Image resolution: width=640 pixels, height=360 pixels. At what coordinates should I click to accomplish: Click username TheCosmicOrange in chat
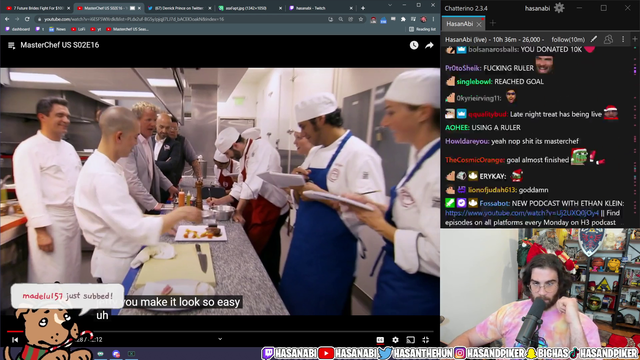tap(475, 160)
